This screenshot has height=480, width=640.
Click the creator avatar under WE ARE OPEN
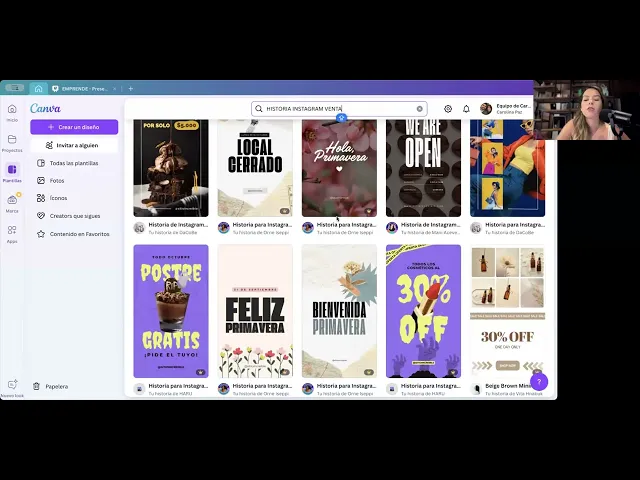click(x=392, y=228)
